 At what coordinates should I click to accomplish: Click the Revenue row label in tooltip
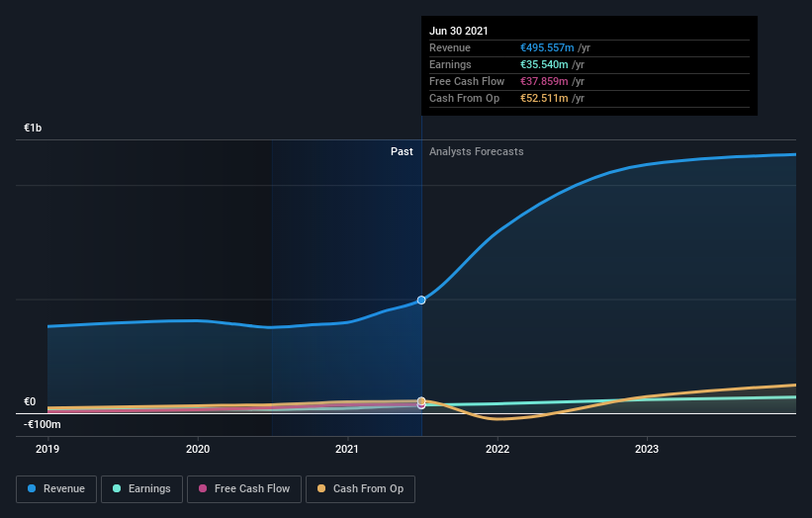tap(450, 47)
